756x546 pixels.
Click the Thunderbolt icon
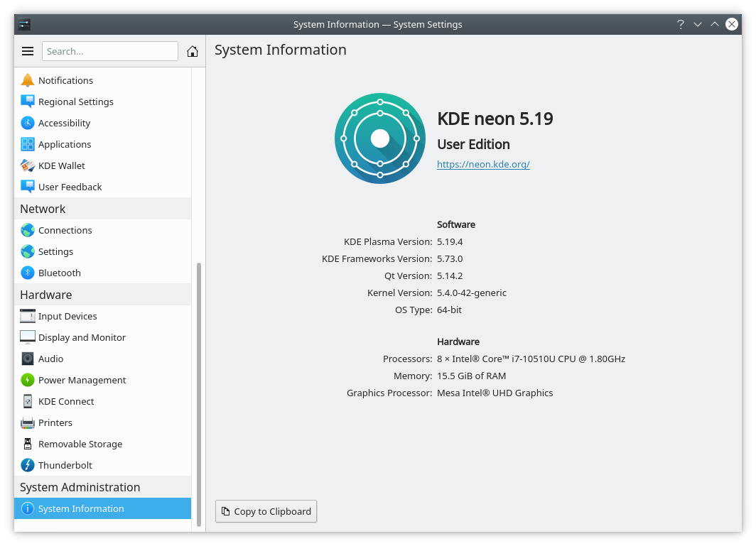[x=28, y=465]
